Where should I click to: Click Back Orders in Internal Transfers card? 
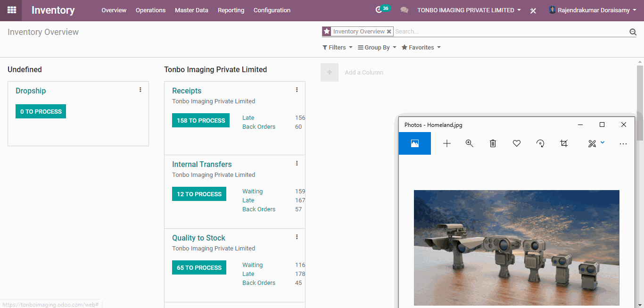(259, 209)
